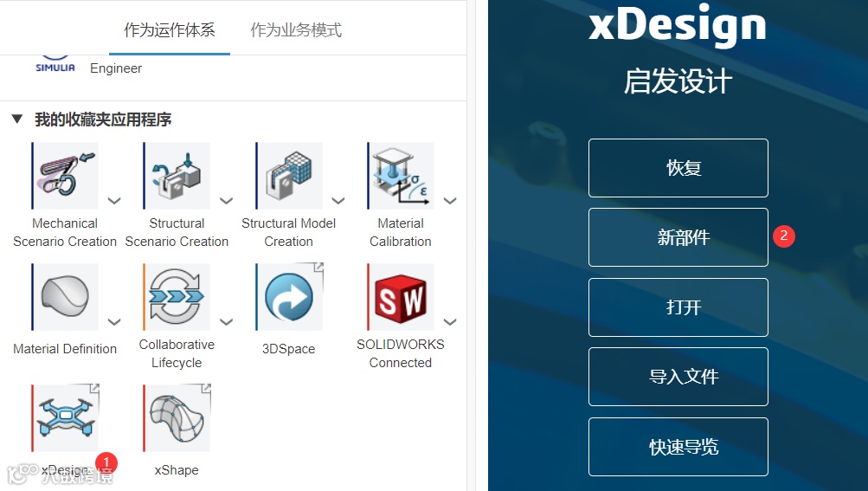Open Mechanical Scenario Creation app icon

[x=65, y=176]
